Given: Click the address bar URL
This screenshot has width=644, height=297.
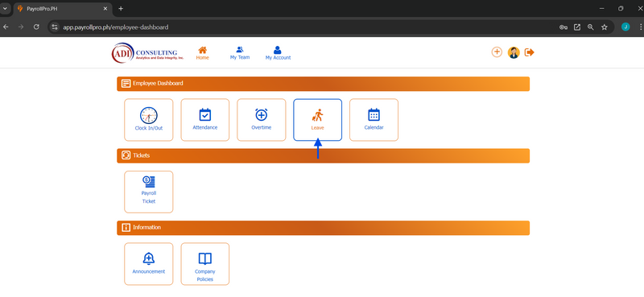Looking at the screenshot, I should pos(115,27).
